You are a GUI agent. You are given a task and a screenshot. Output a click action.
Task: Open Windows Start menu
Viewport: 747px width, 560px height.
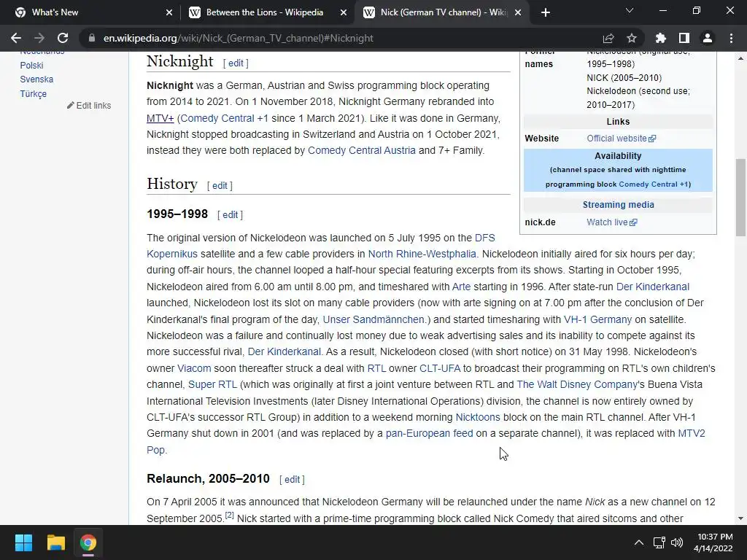pos(23,542)
